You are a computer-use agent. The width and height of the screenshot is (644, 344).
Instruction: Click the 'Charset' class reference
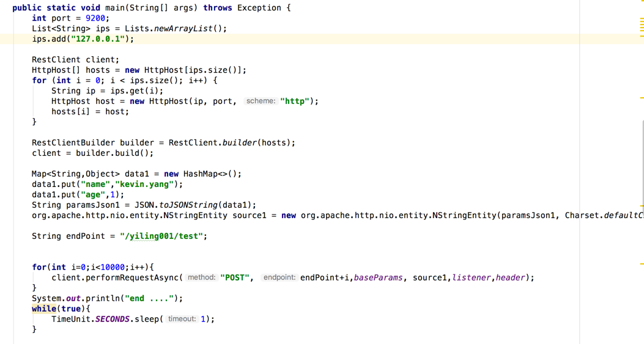click(x=582, y=215)
